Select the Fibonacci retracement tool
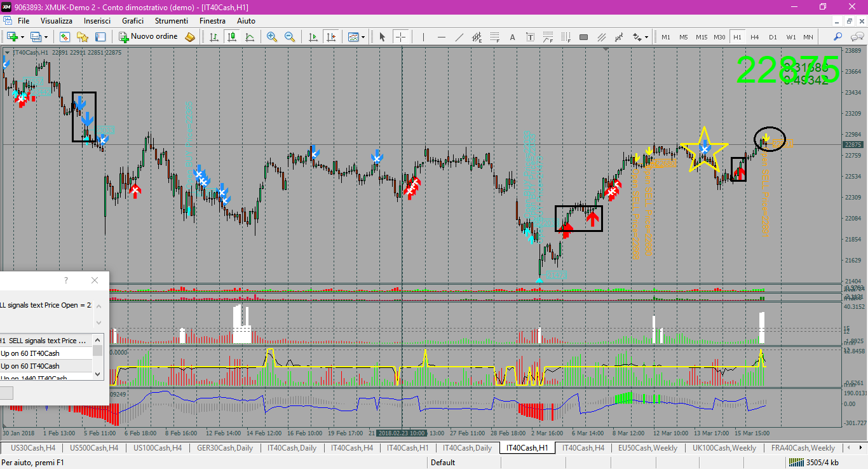Image resolution: width=868 pixels, height=469 pixels. click(x=494, y=37)
